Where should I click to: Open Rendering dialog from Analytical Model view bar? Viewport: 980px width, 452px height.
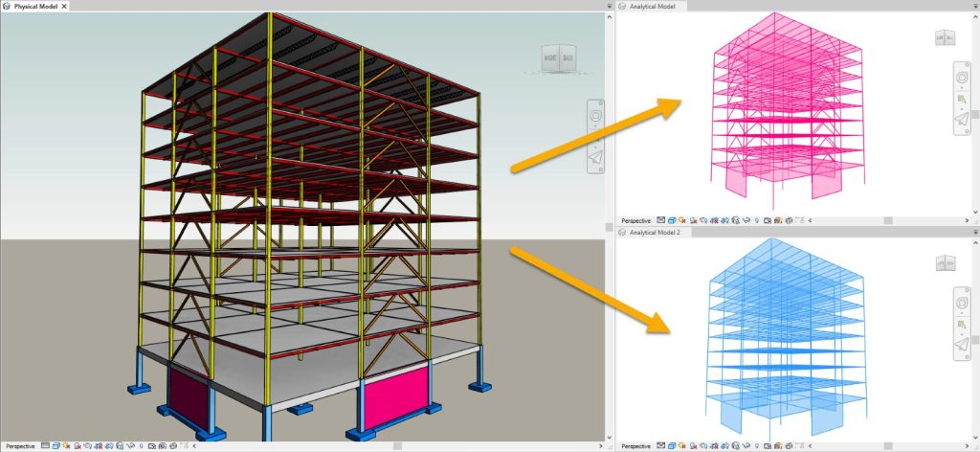click(x=703, y=220)
